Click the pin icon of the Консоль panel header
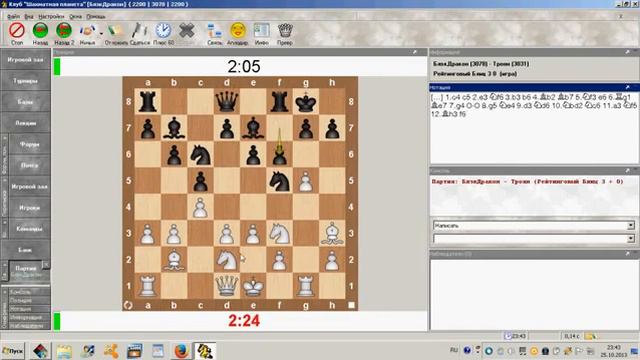Image resolution: width=640 pixels, height=360 pixels. coord(627,170)
